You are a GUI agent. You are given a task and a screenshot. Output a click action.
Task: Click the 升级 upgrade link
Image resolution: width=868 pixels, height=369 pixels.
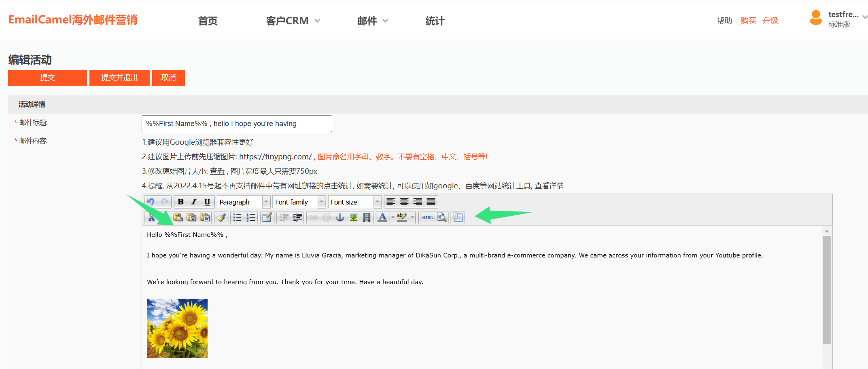pyautogui.click(x=770, y=21)
